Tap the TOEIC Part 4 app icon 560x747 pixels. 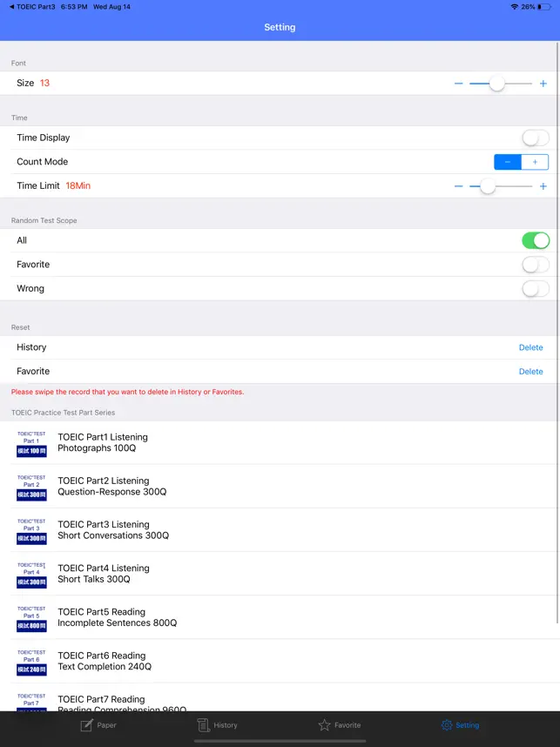[x=31, y=575]
